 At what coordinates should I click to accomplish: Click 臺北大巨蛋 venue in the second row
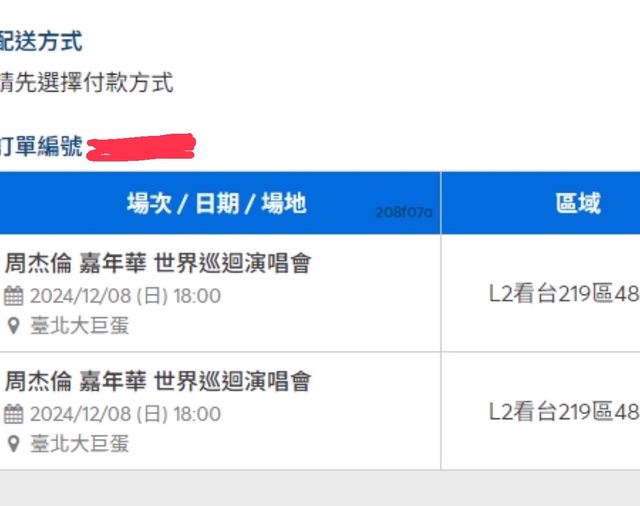pos(80,443)
